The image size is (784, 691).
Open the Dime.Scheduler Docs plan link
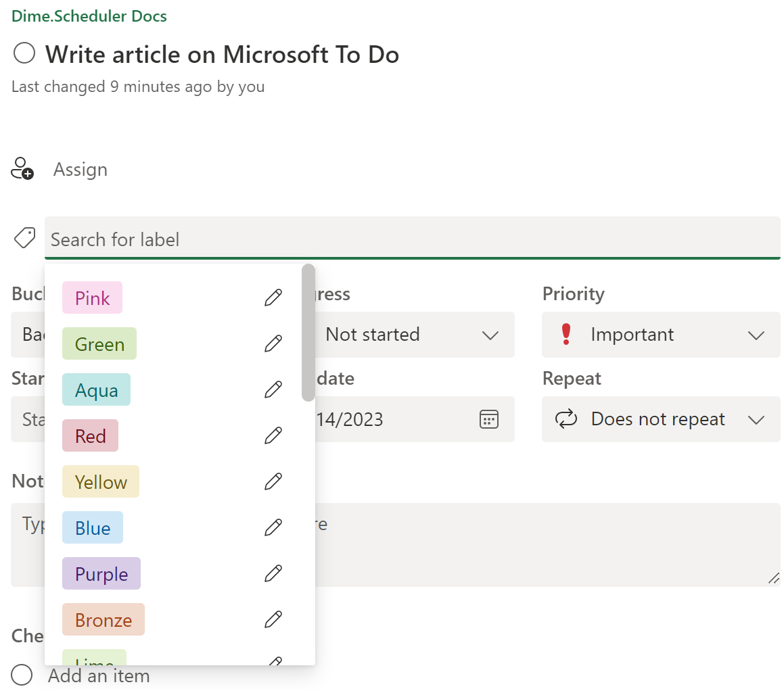[89, 16]
